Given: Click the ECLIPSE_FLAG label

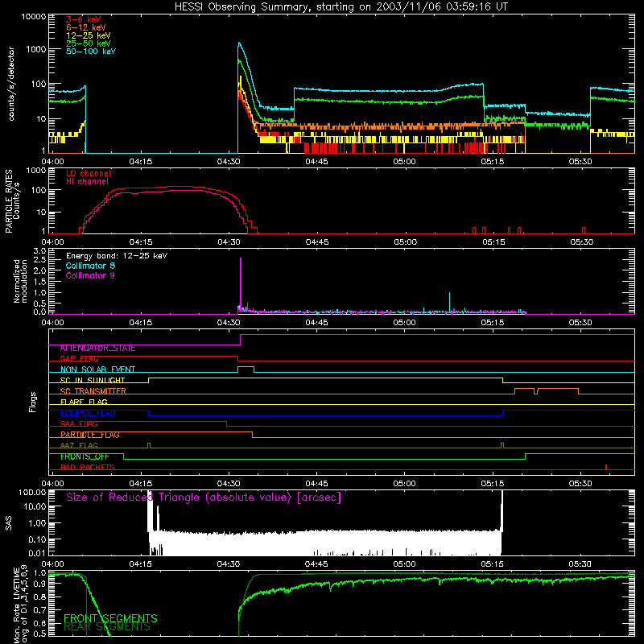Looking at the screenshot, I should coord(88,413).
